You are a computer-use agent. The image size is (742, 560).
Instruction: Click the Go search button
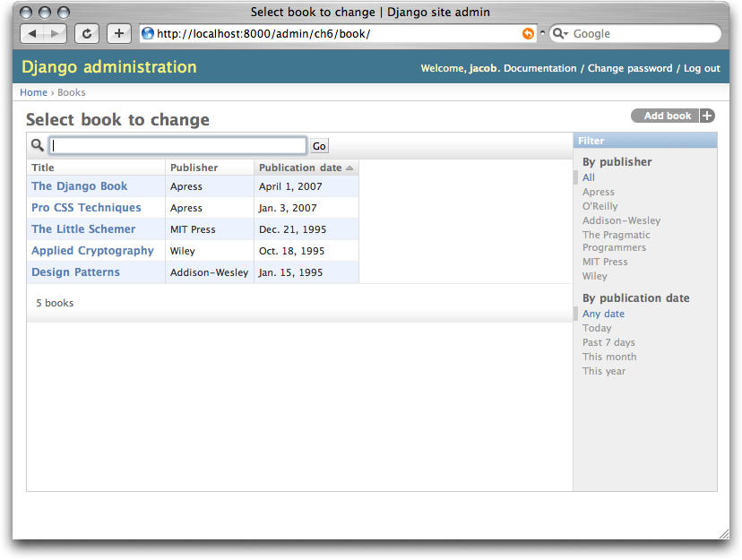[319, 146]
